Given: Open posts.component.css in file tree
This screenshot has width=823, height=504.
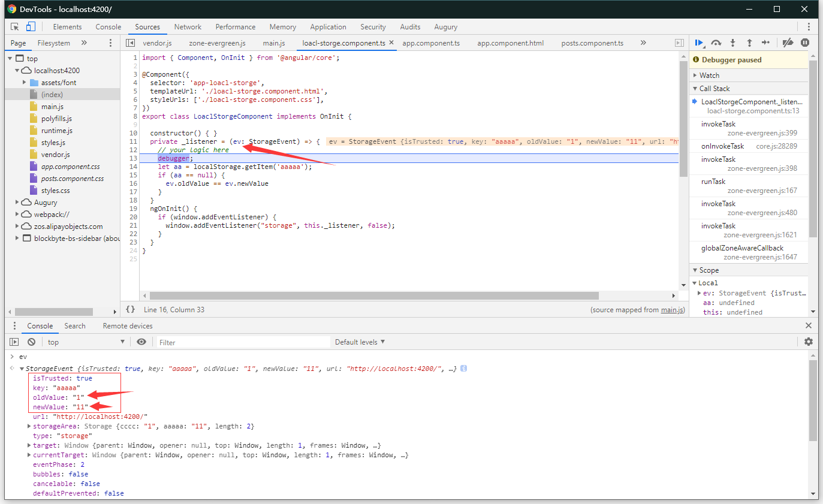Looking at the screenshot, I should tap(73, 179).
